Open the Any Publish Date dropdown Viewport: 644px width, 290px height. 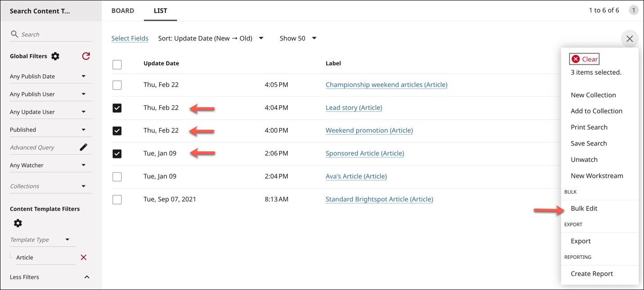point(50,77)
